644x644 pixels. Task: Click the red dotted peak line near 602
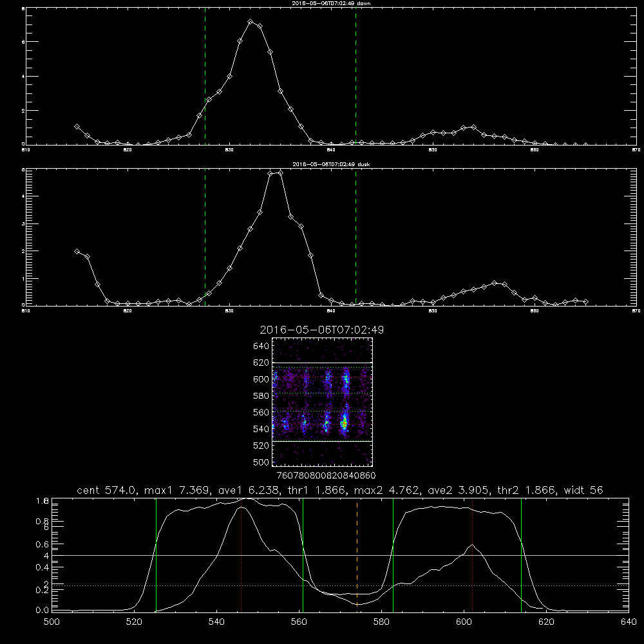pos(472,554)
